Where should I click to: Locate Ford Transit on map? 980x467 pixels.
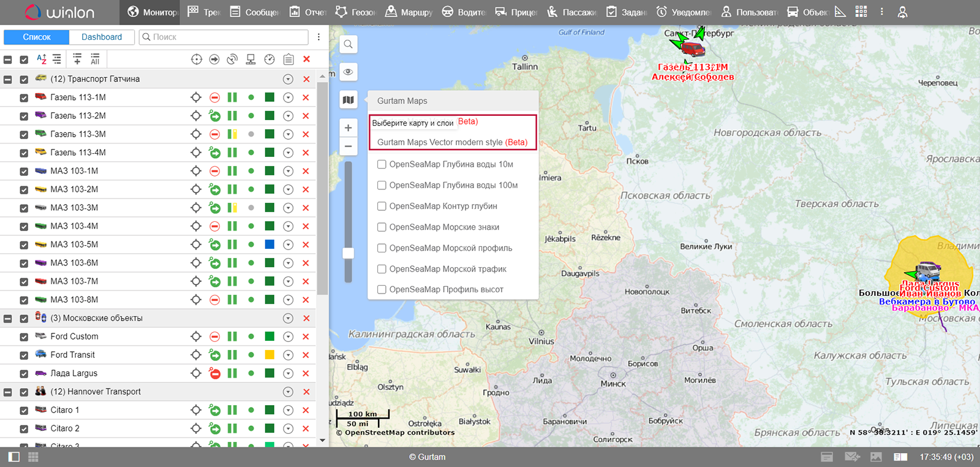[x=196, y=355]
